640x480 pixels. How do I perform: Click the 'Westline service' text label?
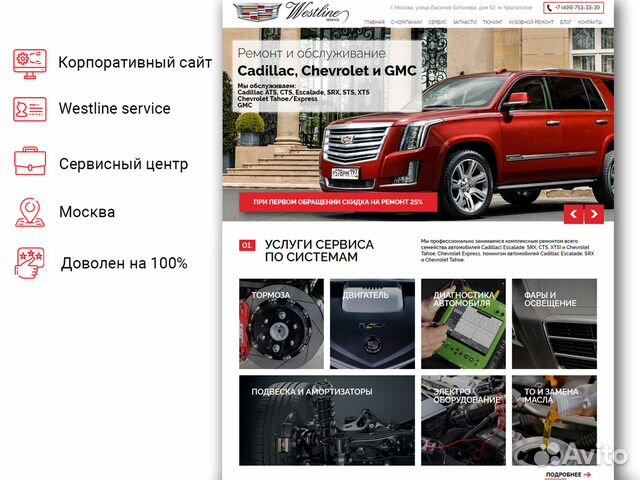tap(114, 108)
